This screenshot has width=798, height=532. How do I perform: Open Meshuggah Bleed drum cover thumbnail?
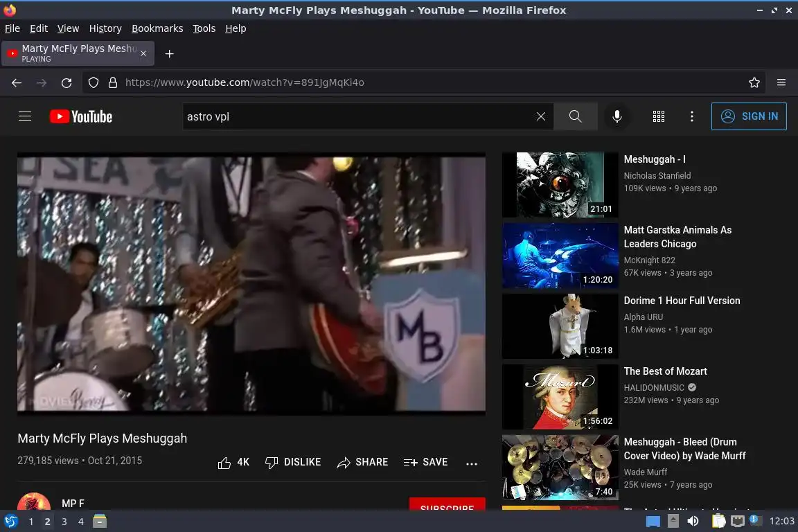pos(560,468)
